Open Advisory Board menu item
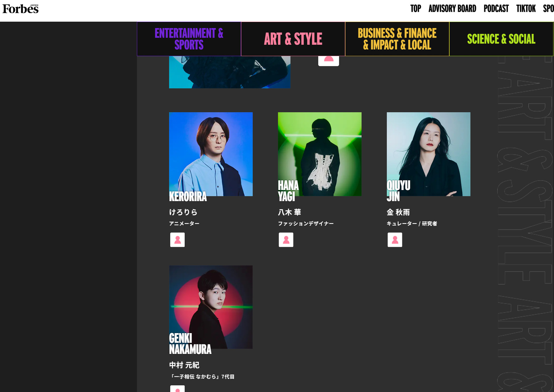The image size is (554, 392). tap(452, 9)
